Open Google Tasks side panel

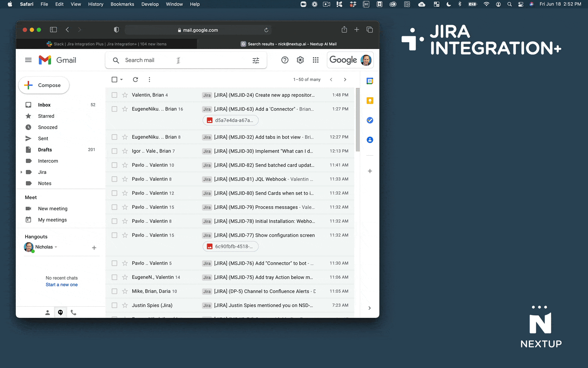[370, 120]
